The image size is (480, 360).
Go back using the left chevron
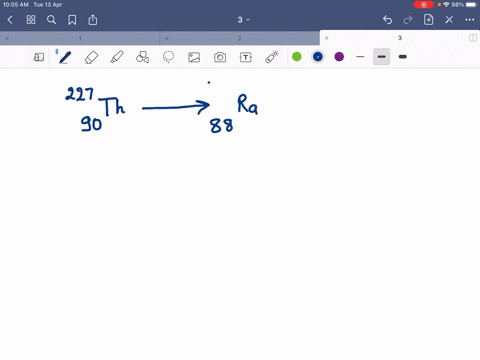[10, 20]
